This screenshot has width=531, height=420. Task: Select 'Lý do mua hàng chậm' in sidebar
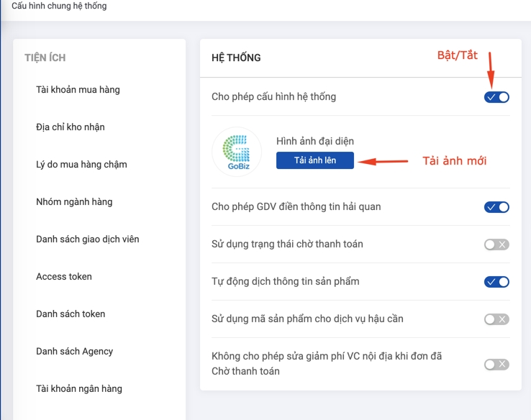[81, 165]
